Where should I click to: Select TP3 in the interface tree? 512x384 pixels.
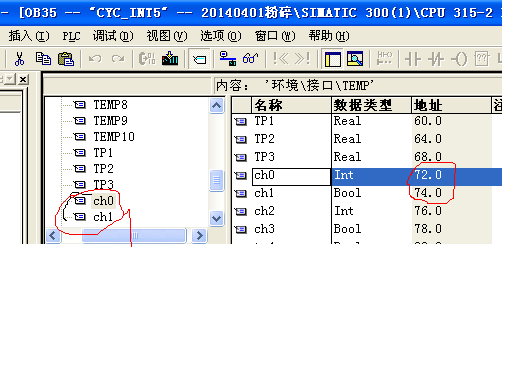[103, 184]
